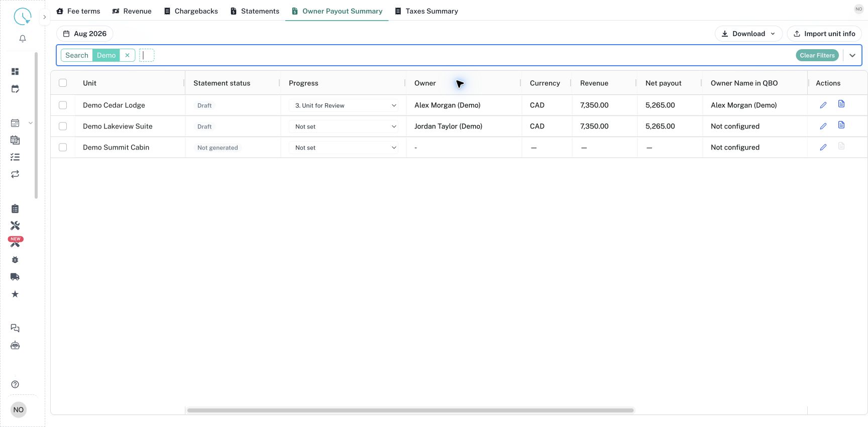Screen dimensions: 868x427
Task: Open the delivery truck icon in sidebar
Action: point(15,277)
